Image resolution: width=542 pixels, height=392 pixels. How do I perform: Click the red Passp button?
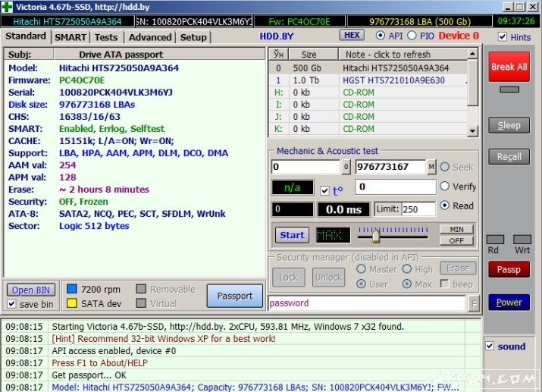508,269
